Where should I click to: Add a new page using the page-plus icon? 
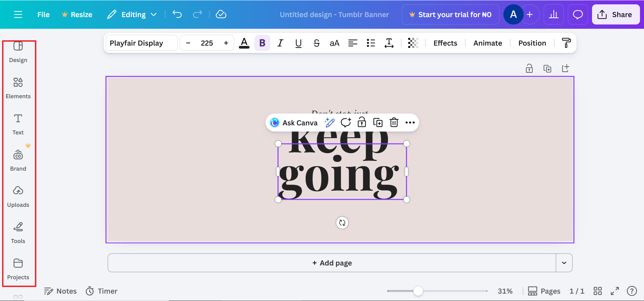point(566,68)
